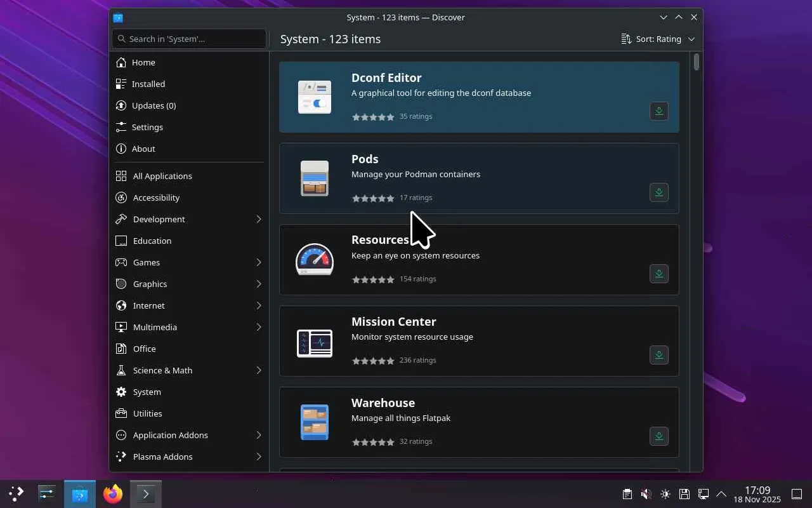The width and height of the screenshot is (812, 508).
Task: Select the Utilities category
Action: 189,413
